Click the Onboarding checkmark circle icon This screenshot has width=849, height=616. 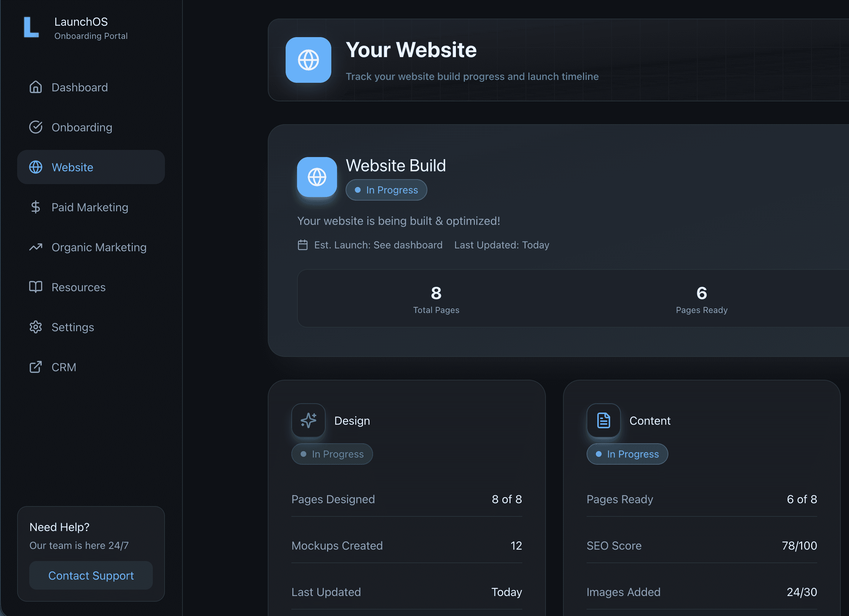pyautogui.click(x=36, y=127)
